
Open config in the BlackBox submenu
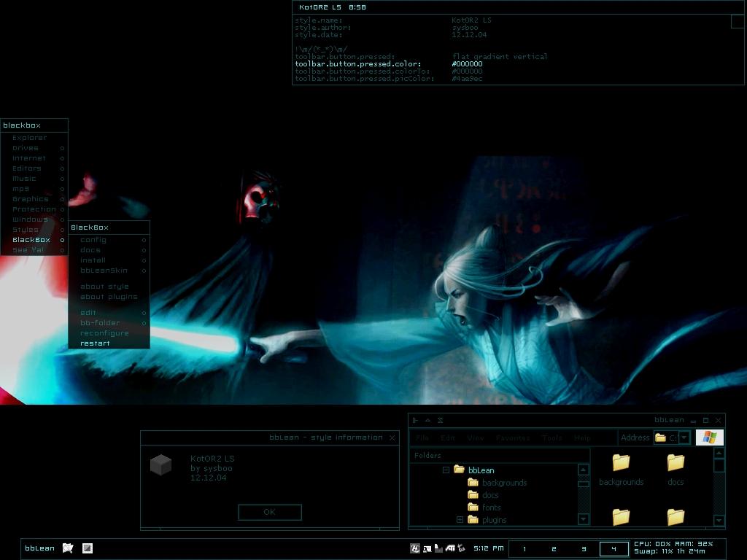[x=109, y=240]
